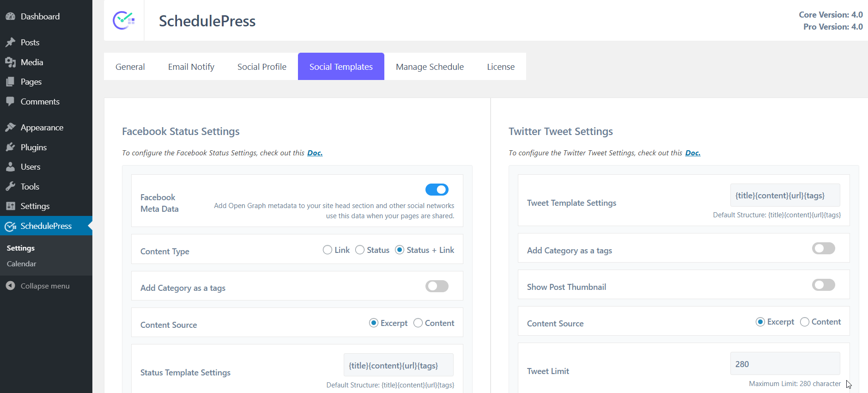Image resolution: width=868 pixels, height=393 pixels.
Task: Open the Appearance menu item
Action: [46, 128]
